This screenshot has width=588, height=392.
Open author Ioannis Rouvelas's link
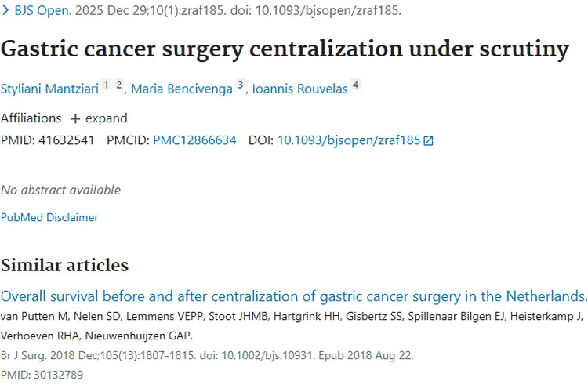coord(300,89)
